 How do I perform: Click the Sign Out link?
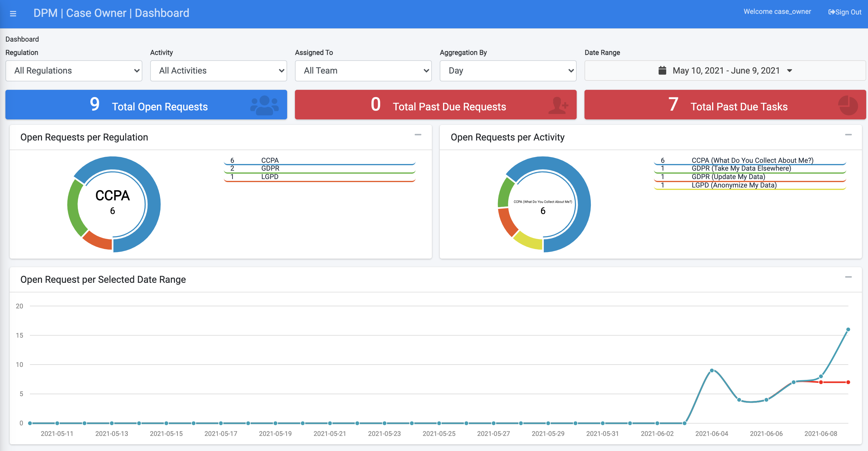[x=844, y=12]
